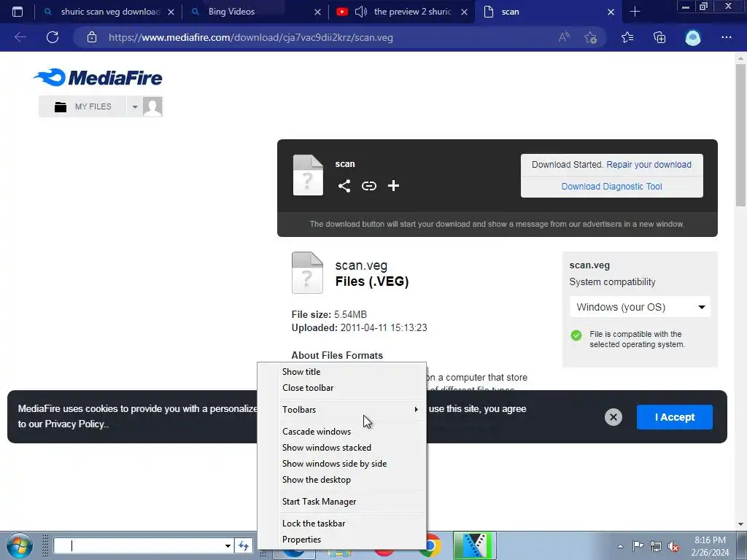Open the Windows Start menu
This screenshot has height=560, width=747.
(20, 546)
